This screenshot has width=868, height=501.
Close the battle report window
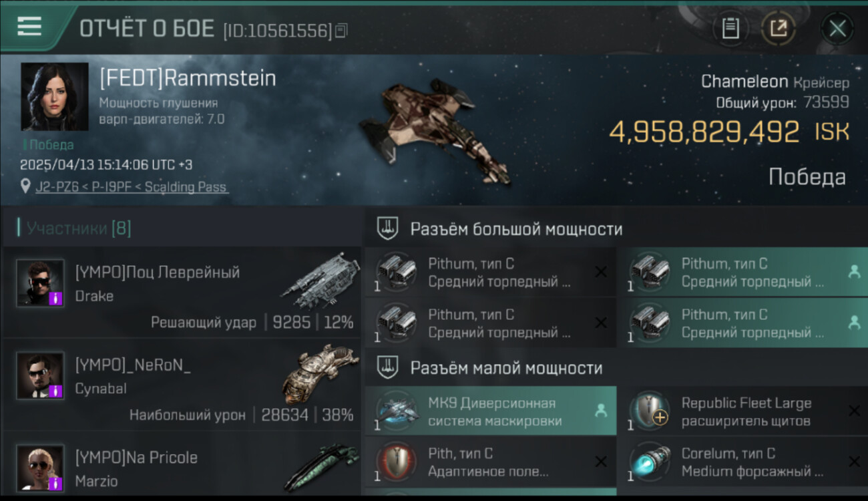point(837,29)
